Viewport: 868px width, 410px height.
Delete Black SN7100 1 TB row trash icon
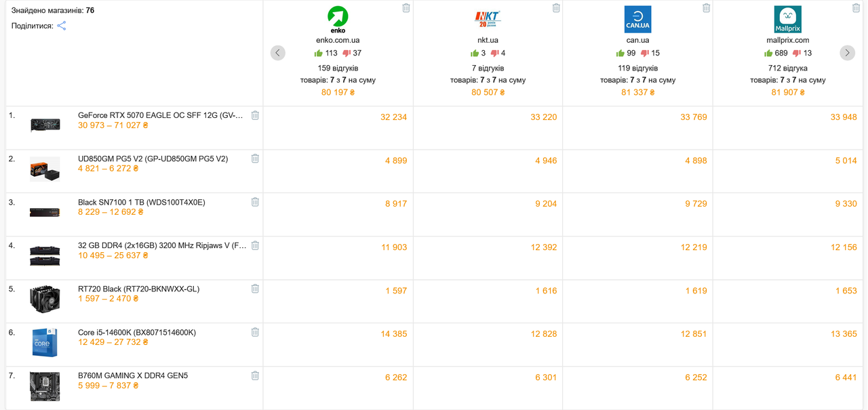pyautogui.click(x=255, y=202)
